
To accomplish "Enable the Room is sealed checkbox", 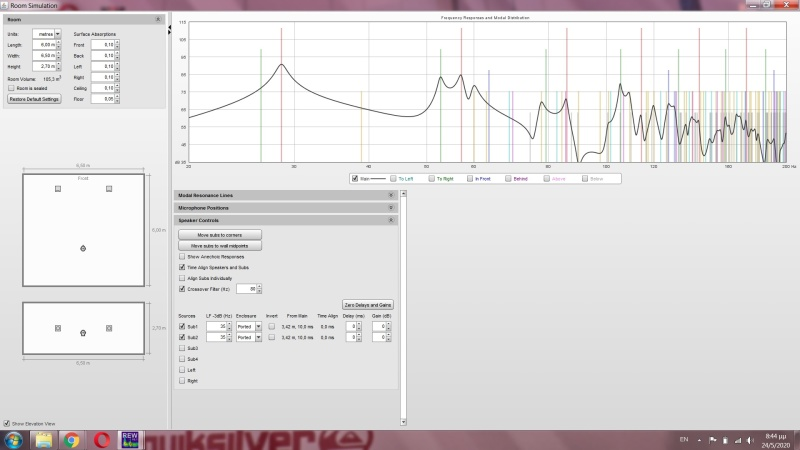I will (x=11, y=88).
